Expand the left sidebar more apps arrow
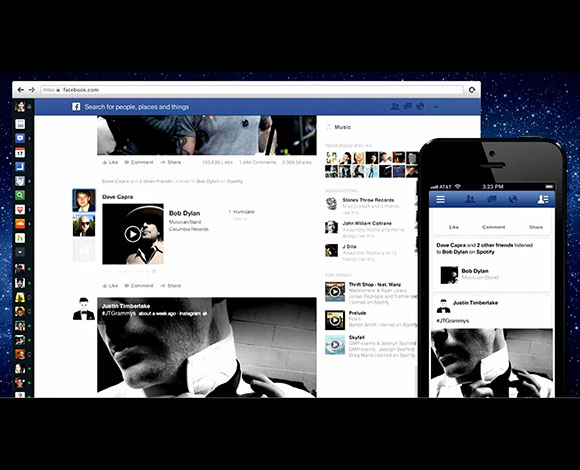 [x=20, y=252]
